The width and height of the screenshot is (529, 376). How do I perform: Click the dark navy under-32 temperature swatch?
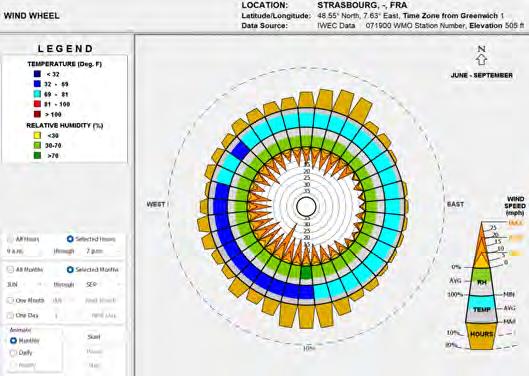coord(37,74)
